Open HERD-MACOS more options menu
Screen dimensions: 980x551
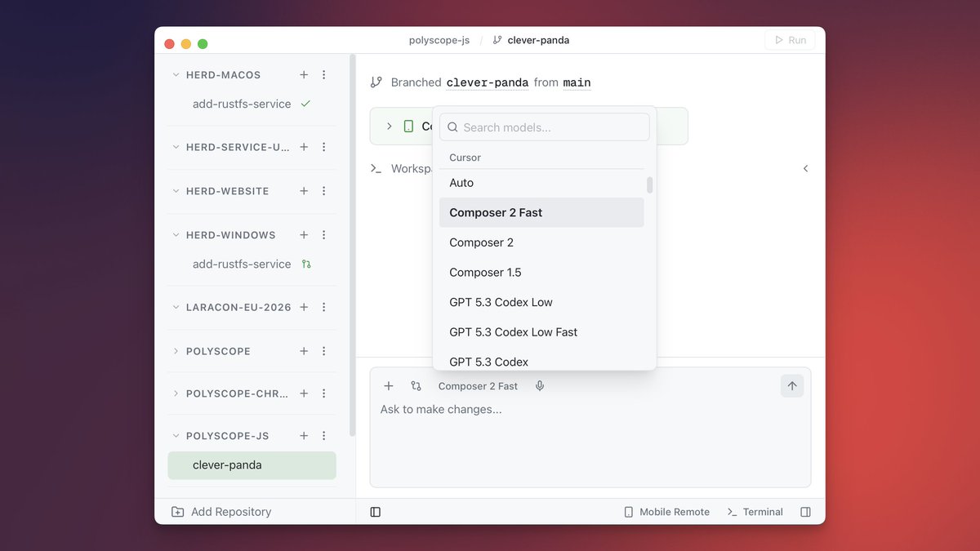[x=323, y=74]
